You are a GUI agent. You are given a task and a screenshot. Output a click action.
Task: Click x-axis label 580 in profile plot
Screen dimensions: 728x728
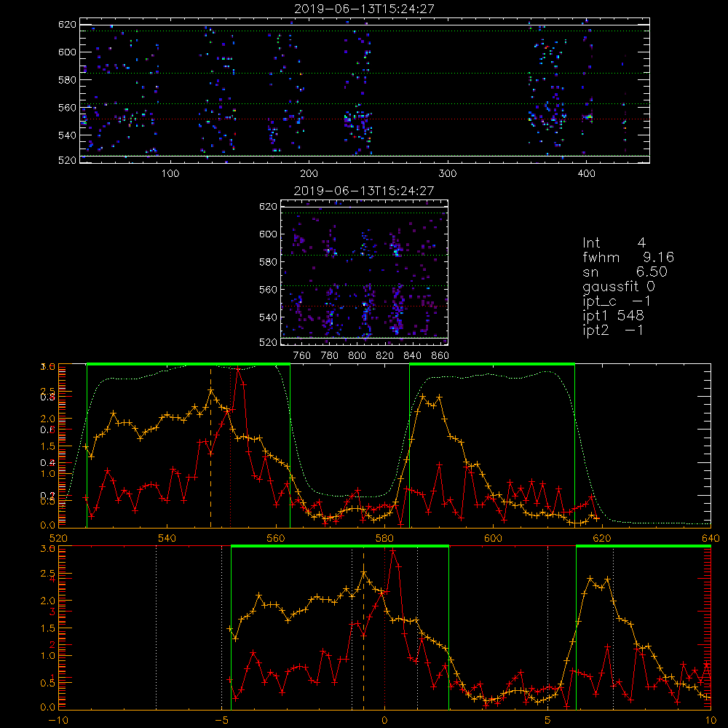pos(384,538)
